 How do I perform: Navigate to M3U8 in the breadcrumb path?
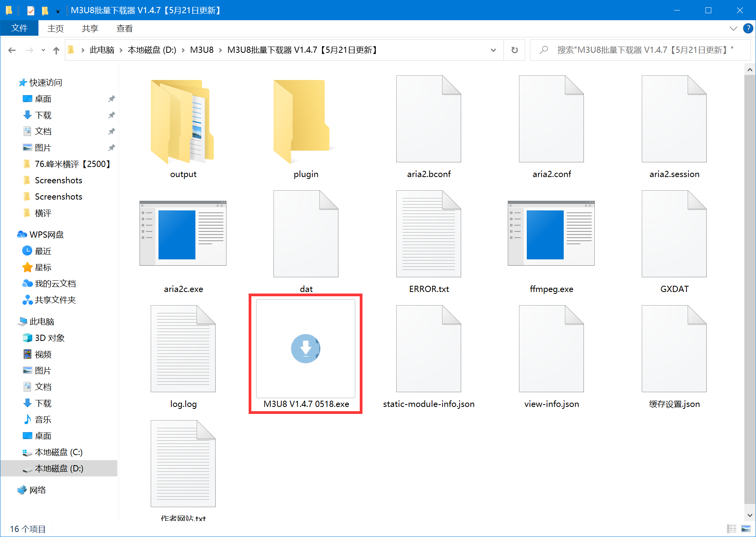point(202,50)
